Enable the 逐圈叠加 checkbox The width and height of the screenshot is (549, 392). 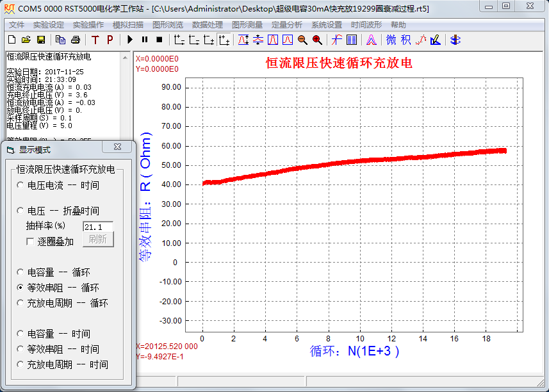(x=30, y=242)
